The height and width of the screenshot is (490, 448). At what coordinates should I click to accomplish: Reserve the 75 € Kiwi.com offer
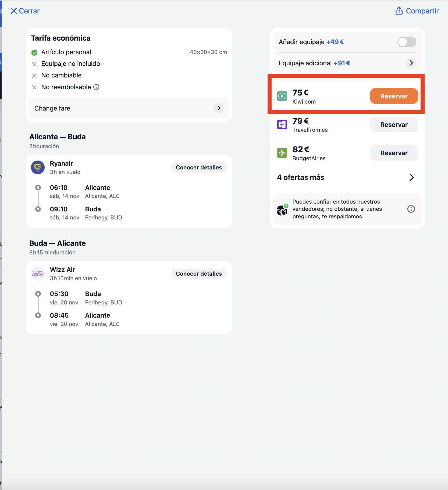[394, 96]
